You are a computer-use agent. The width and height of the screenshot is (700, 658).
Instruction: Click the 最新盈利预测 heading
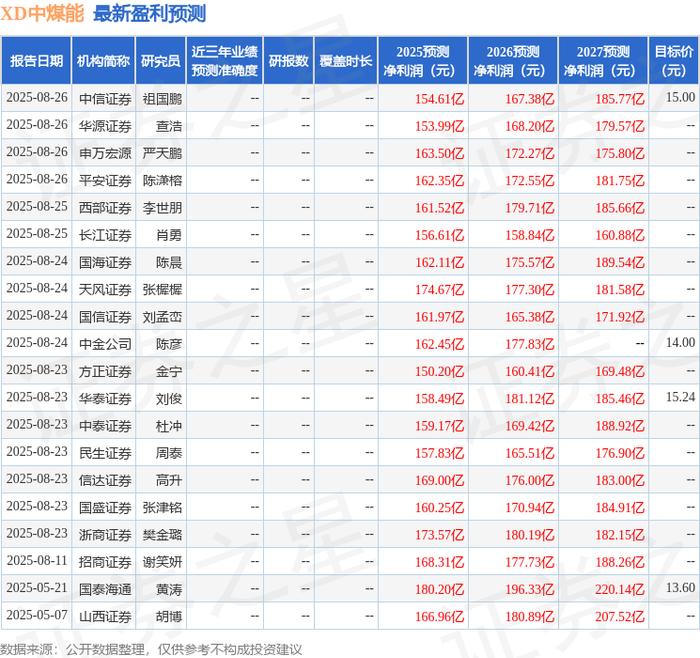click(149, 13)
